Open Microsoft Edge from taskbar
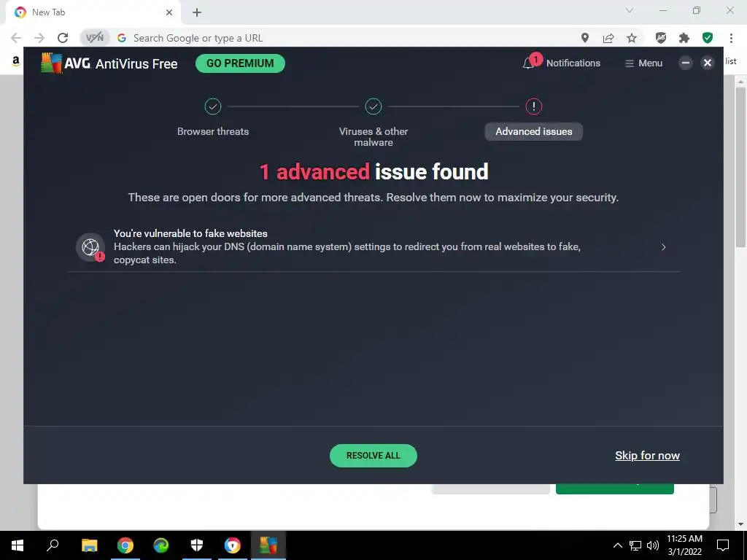 161,545
